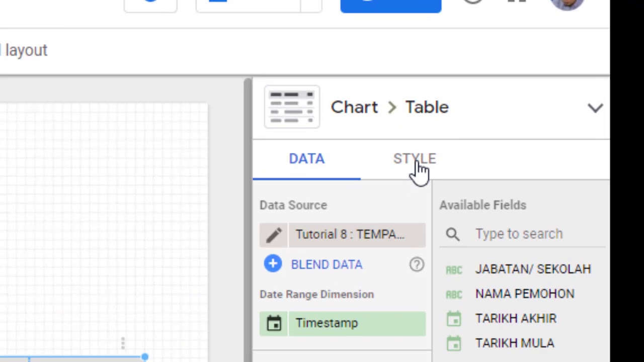This screenshot has width=644, height=362.
Task: Select the TARIKH MULA field name
Action: point(514,343)
